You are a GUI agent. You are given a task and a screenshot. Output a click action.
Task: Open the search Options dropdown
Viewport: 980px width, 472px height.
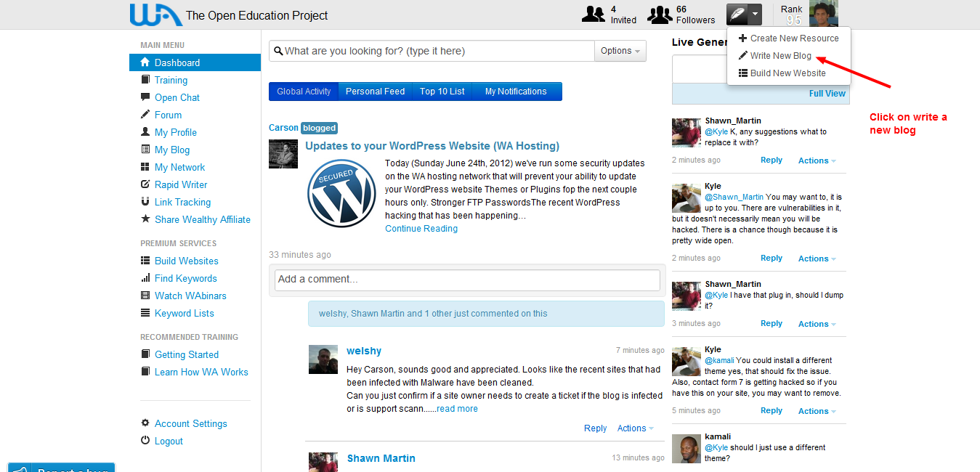click(620, 51)
